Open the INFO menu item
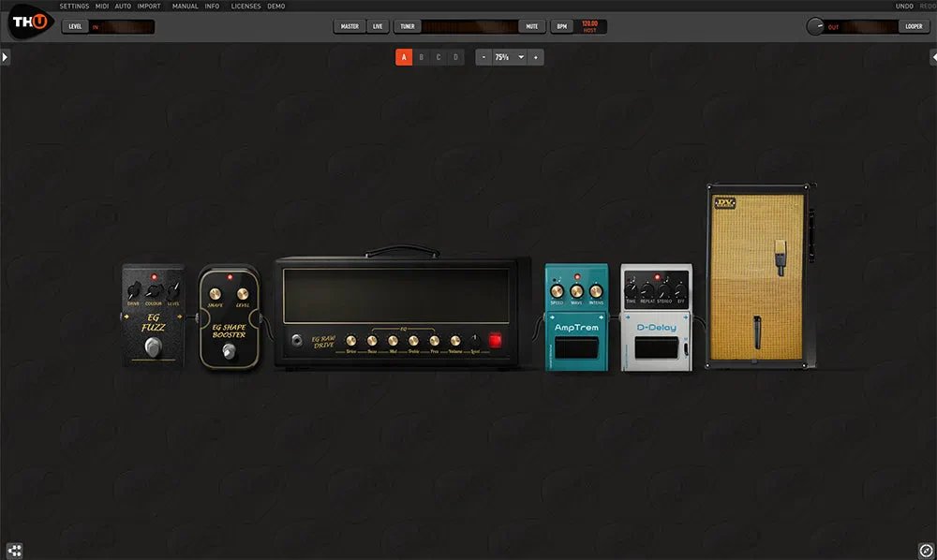This screenshot has width=937, height=560. pyautogui.click(x=212, y=6)
